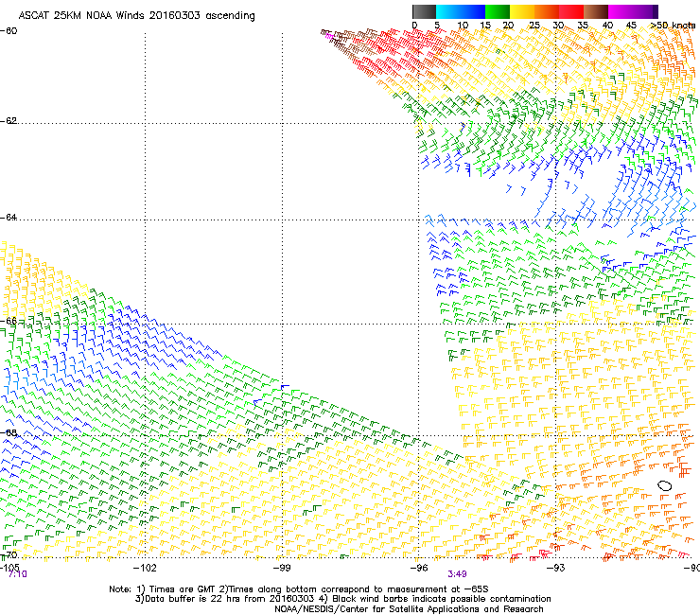
Task: Click the black oval marker near -91 longitude
Action: pos(665,485)
